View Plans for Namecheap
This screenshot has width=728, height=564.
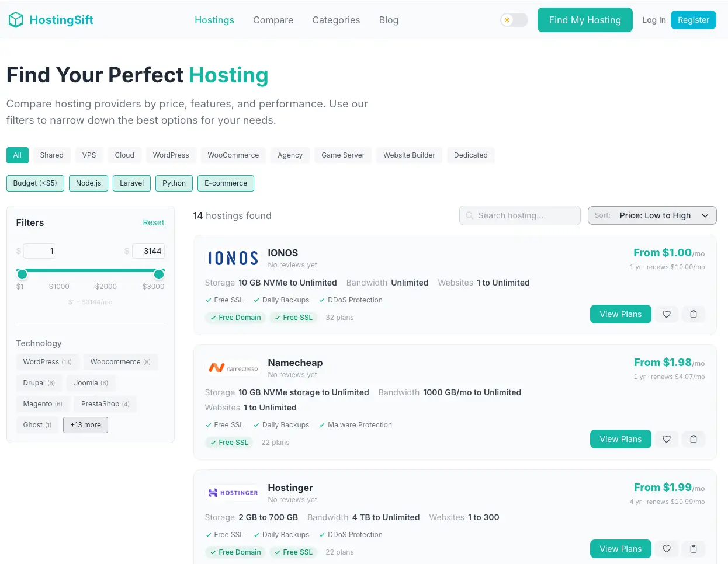tap(620, 439)
